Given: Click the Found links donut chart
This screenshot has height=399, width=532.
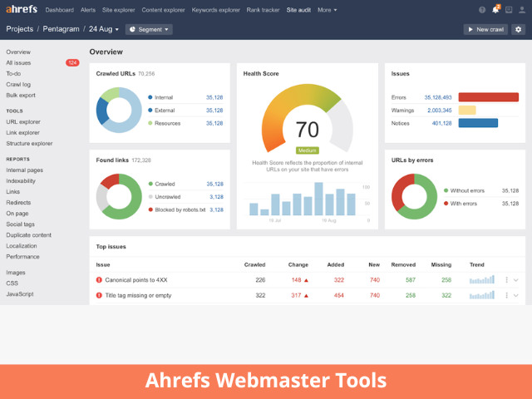Looking at the screenshot, I should (119, 196).
